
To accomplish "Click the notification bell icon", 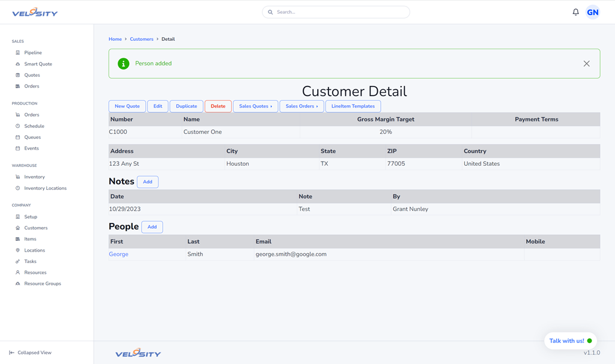I will 575,12.
